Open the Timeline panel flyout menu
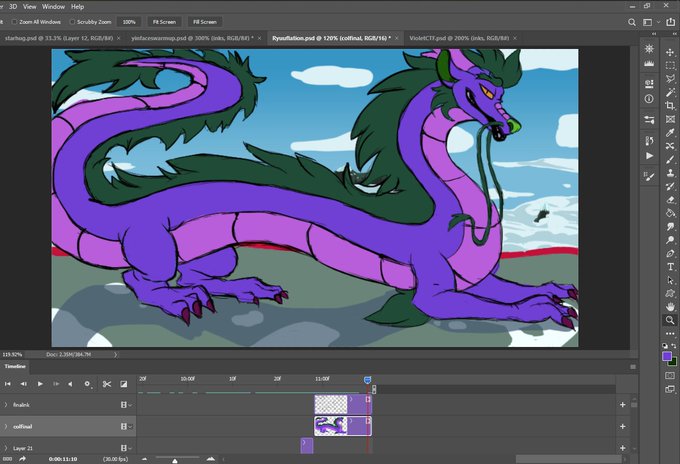This screenshot has width=680, height=464. coord(633,367)
